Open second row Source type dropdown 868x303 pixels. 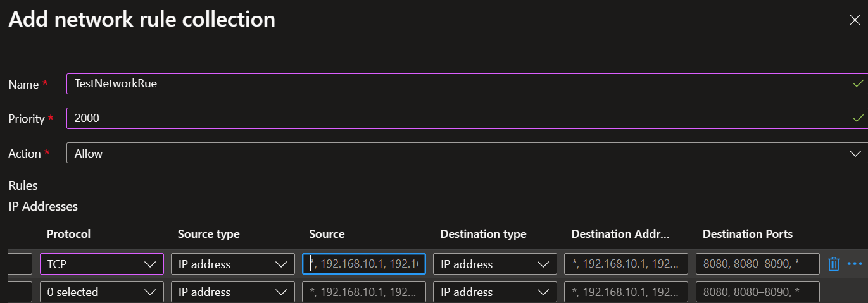coord(233,292)
